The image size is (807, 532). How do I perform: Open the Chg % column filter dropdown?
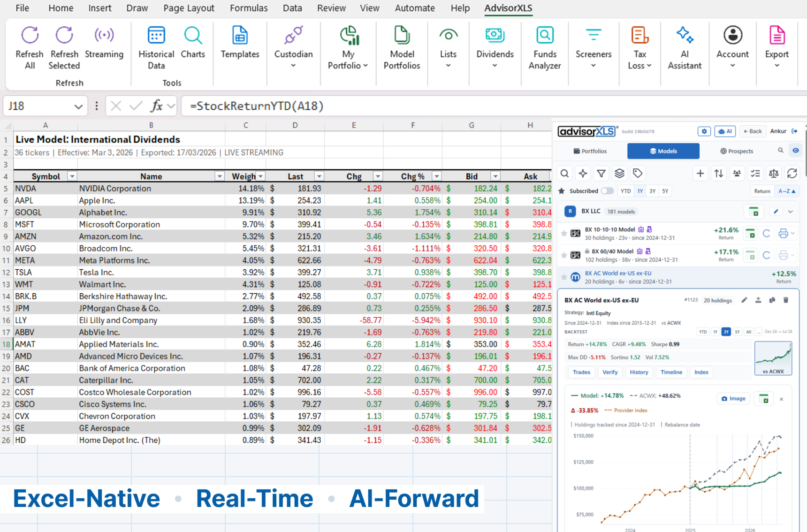point(436,176)
